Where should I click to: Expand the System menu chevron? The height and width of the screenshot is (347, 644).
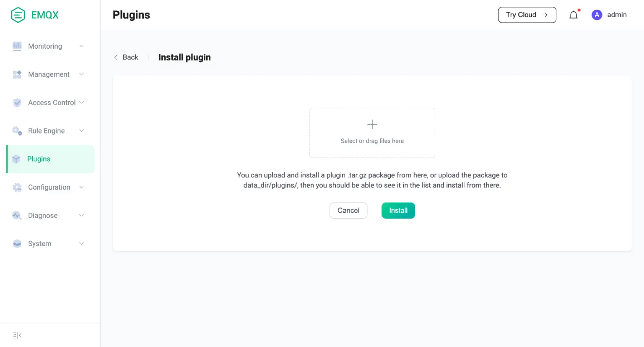click(x=82, y=243)
